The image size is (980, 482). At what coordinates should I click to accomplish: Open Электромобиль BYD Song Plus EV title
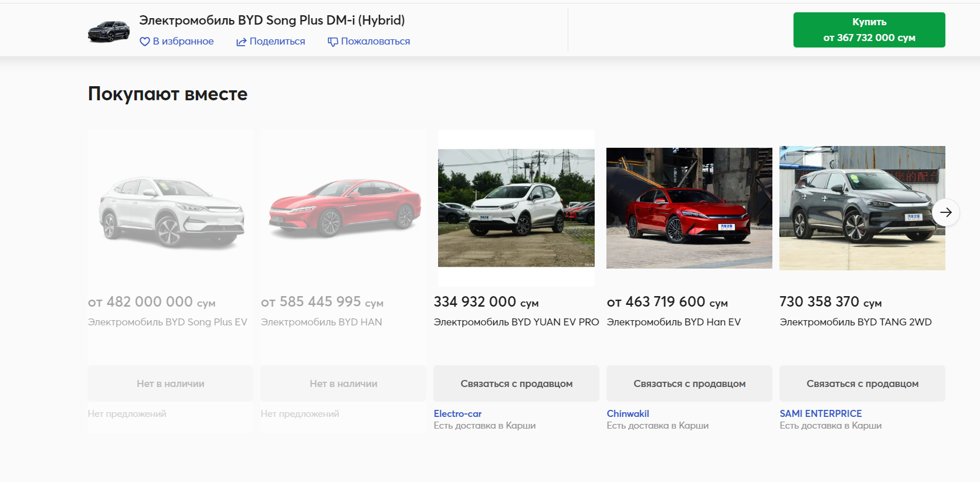point(168,322)
